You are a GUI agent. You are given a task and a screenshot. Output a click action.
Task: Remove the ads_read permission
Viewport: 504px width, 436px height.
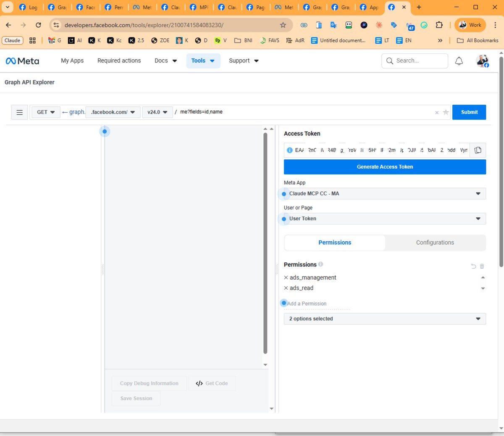(x=286, y=288)
